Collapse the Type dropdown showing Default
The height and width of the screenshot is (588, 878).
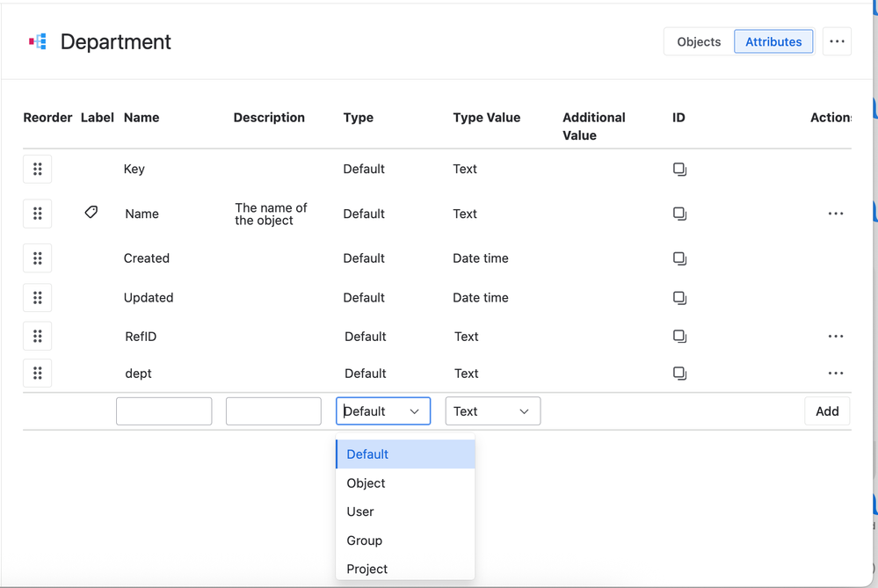(383, 411)
